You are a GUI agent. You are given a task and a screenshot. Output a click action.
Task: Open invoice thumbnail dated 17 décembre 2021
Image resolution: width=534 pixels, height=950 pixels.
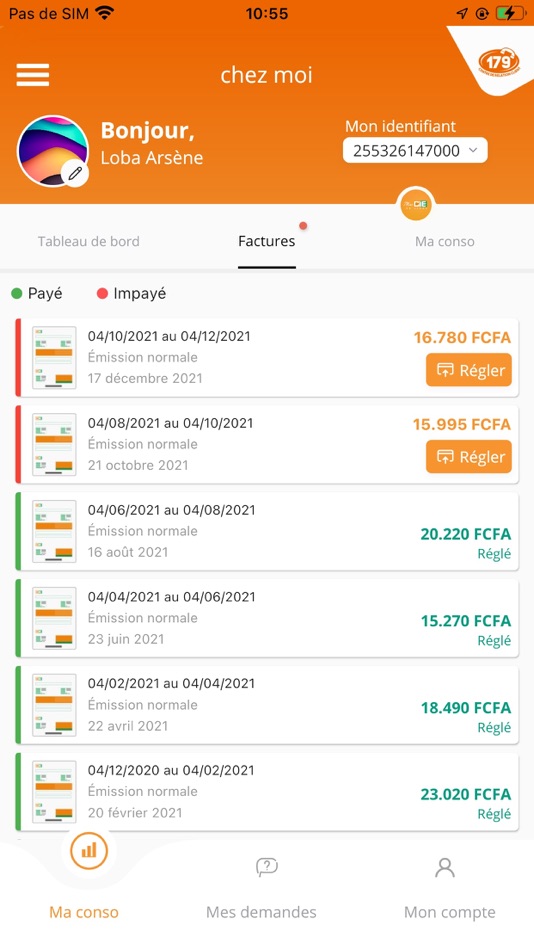click(x=54, y=357)
